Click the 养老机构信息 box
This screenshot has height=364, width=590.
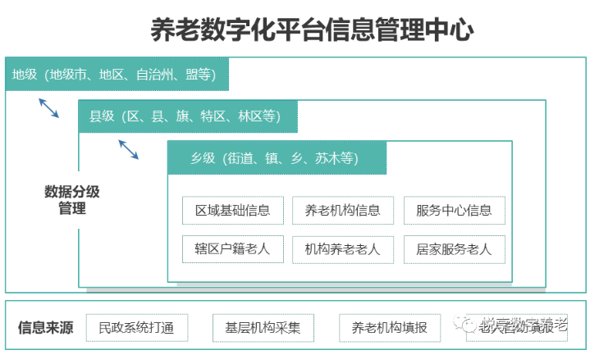(342, 211)
